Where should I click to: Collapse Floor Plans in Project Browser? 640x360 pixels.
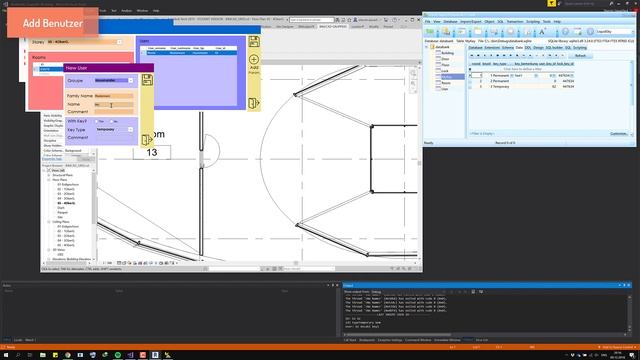pos(49,180)
